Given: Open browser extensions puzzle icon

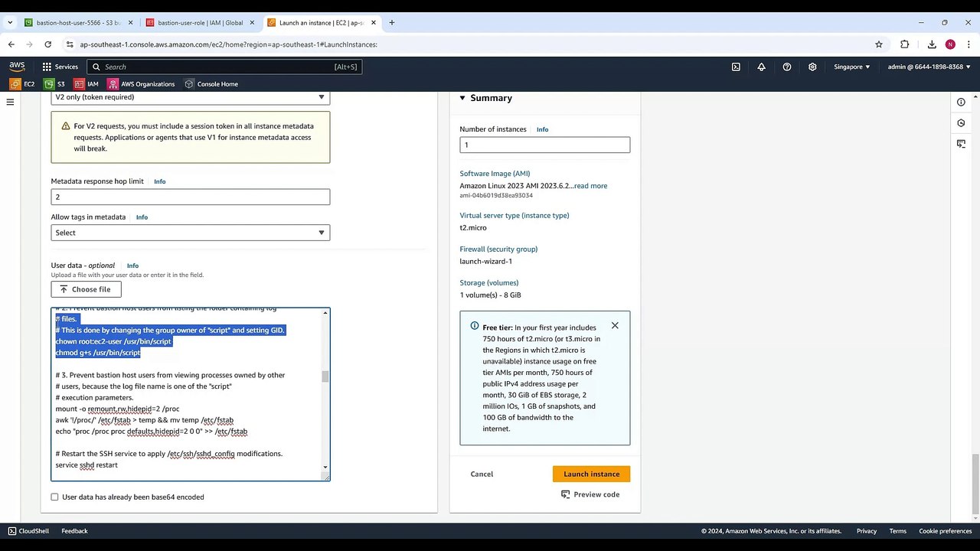Looking at the screenshot, I should click(905, 44).
